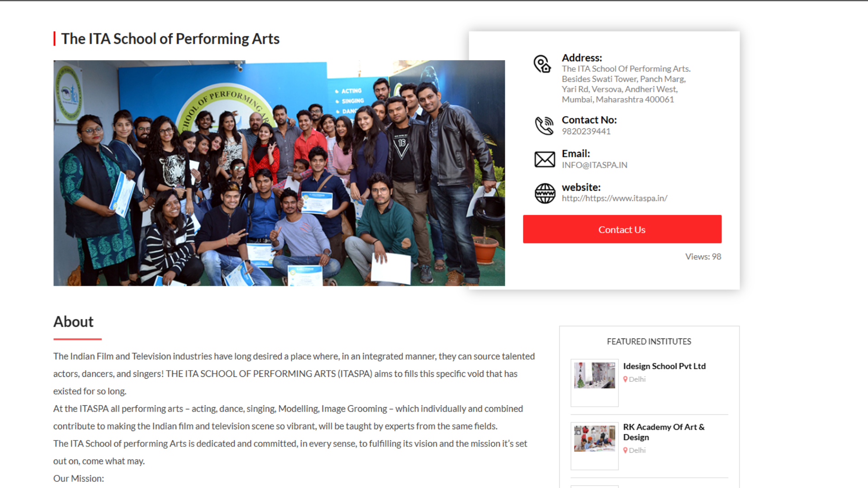868x488 pixels.
Task: Click the Delhi pin under RK Academy
Action: 625,450
